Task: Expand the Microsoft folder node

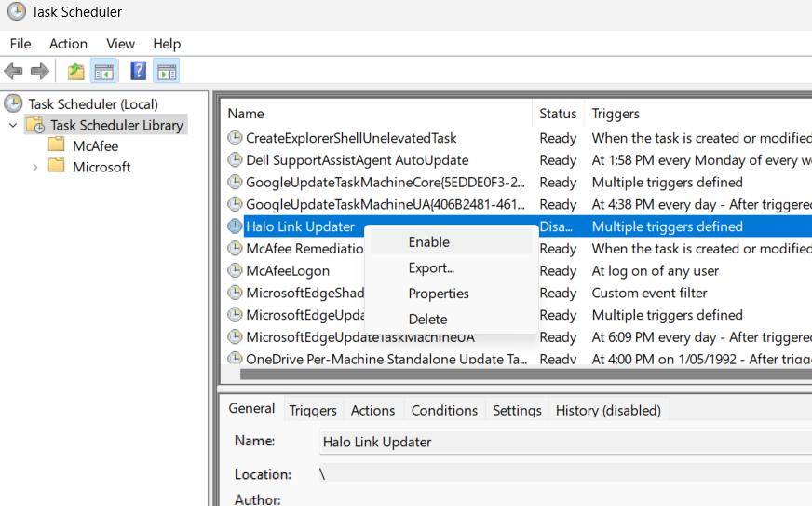Action: point(35,167)
